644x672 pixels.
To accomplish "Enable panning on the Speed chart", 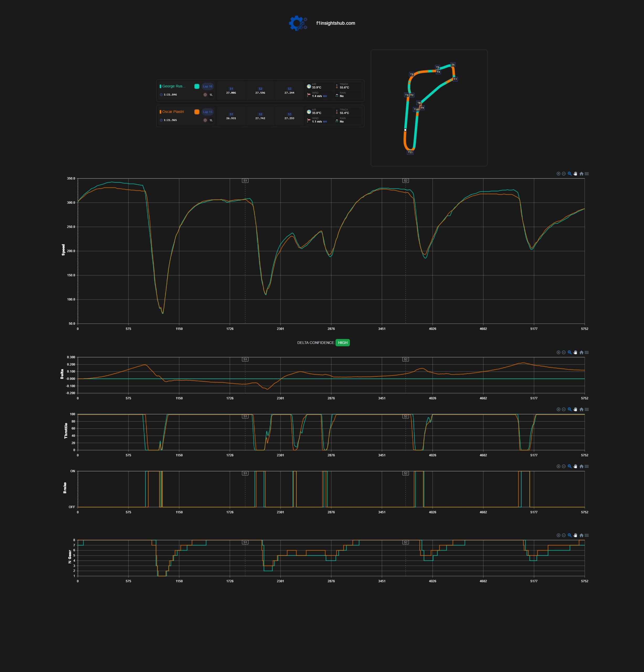I will (x=576, y=174).
